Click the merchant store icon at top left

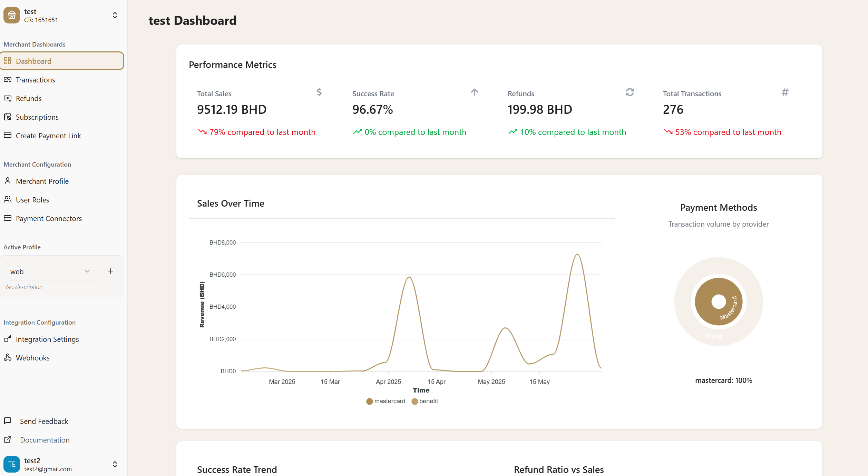pyautogui.click(x=12, y=16)
